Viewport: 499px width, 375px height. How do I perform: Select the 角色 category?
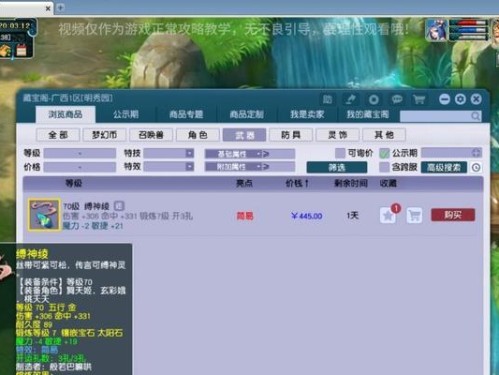[198, 135]
